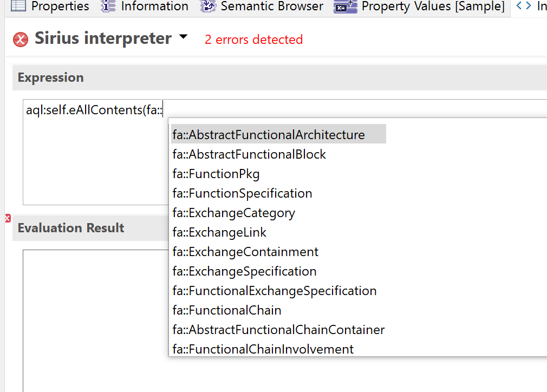The height and width of the screenshot is (392, 547).
Task: Choose fa::AbstractFunctionalBlock from completion list
Action: pos(249,154)
